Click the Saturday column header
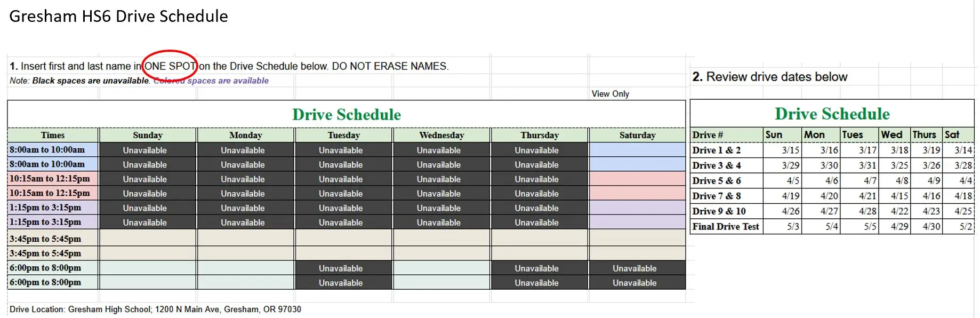The image size is (980, 318). pyautogui.click(x=637, y=135)
